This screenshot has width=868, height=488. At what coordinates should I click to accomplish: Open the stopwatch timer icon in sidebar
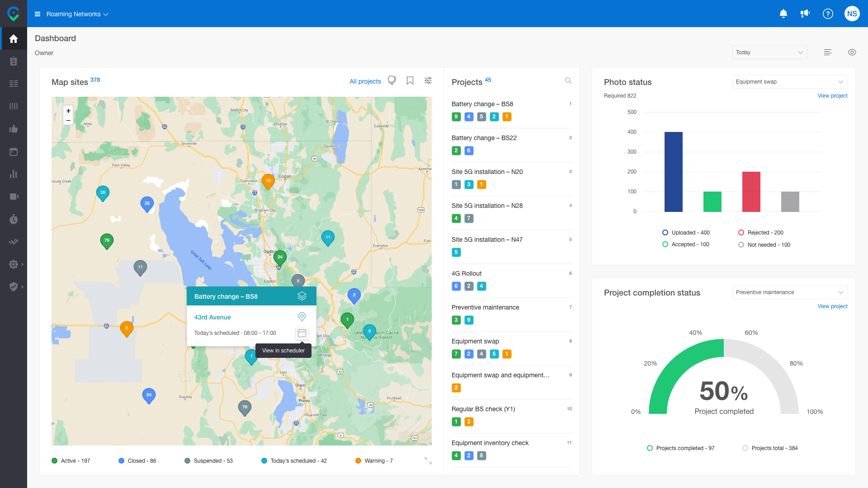point(14,219)
